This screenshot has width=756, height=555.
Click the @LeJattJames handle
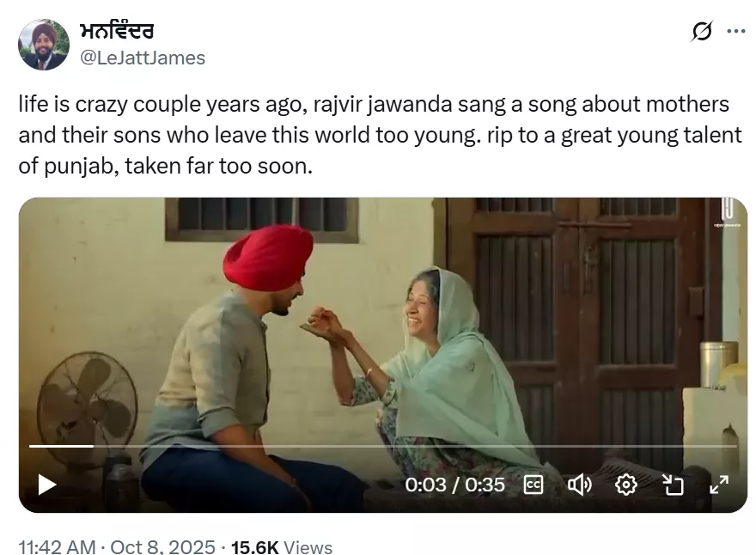pyautogui.click(x=143, y=58)
